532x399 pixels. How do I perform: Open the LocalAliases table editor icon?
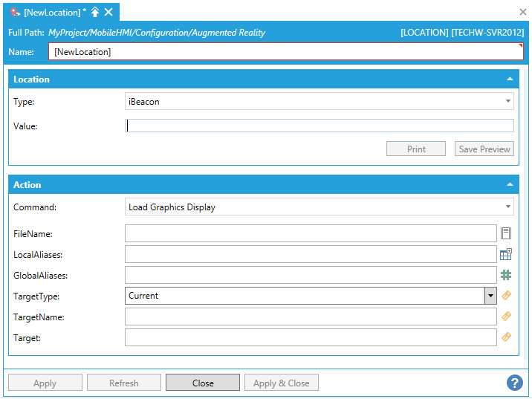click(506, 254)
